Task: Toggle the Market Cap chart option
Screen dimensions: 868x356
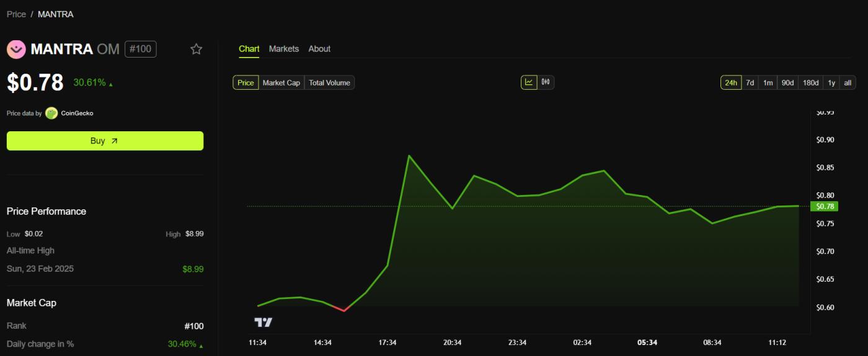Action: (281, 83)
